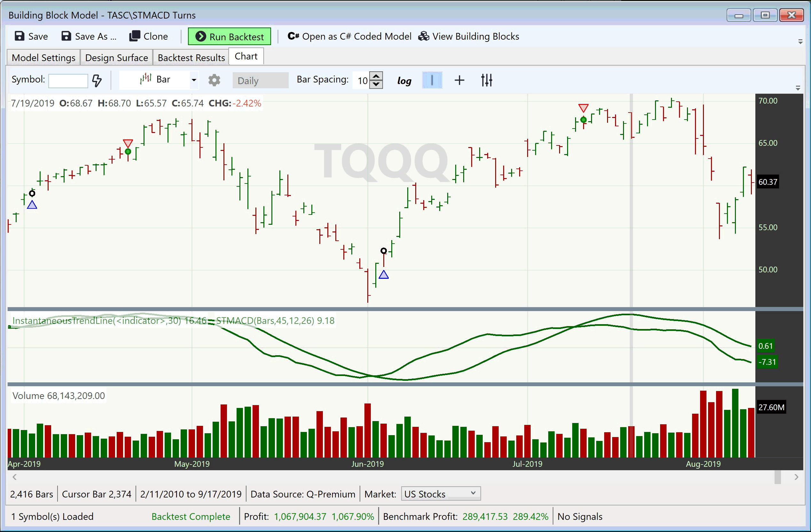Click the Benchmark Profit value 289,417.53
The width and height of the screenshot is (811, 532).
485,517
